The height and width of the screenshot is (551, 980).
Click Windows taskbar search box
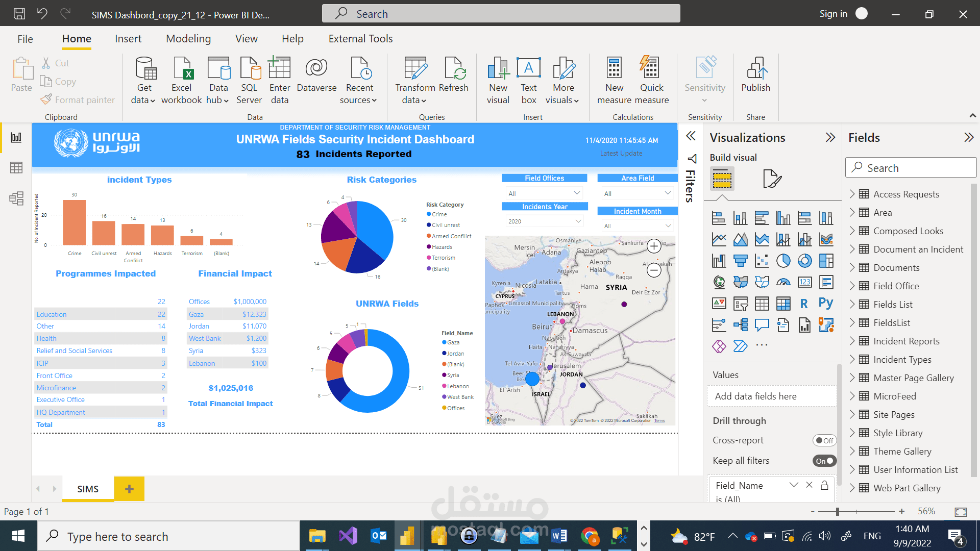pyautogui.click(x=168, y=536)
